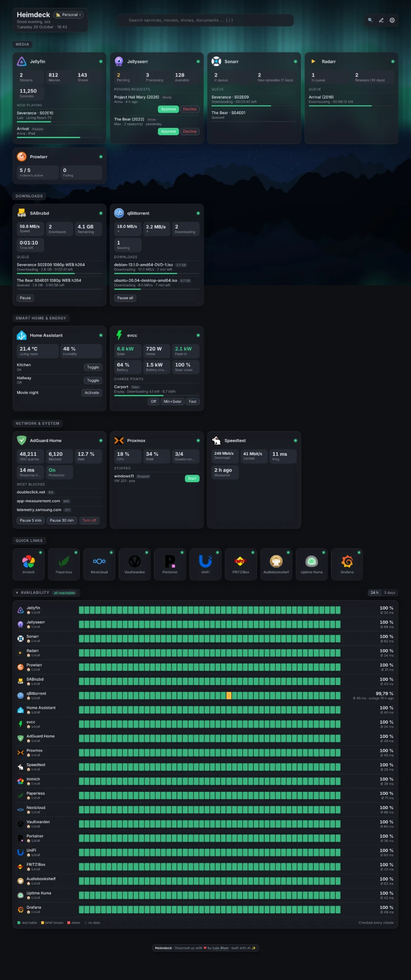Set Carport charge mode to Off
The width and height of the screenshot is (411, 980).
154,401
